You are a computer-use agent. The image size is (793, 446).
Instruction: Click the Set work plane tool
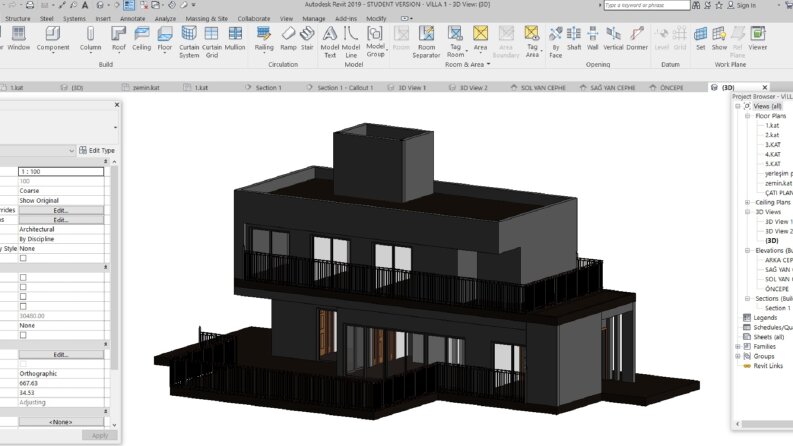(700, 38)
